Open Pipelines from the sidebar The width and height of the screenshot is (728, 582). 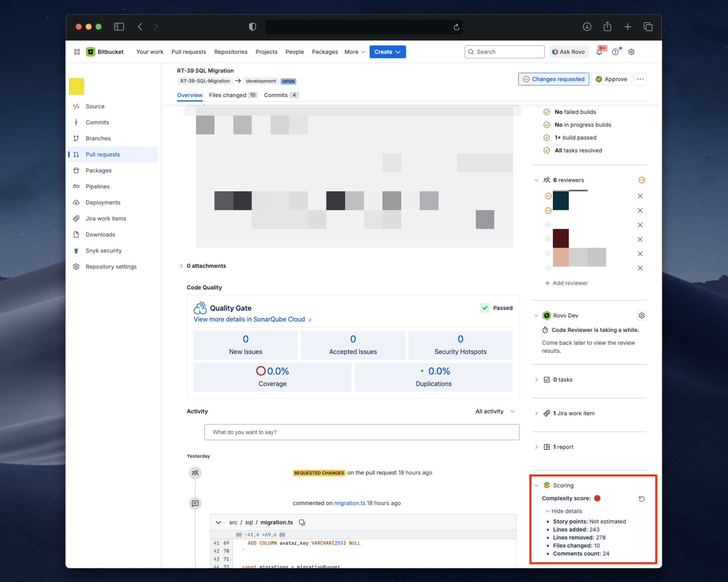tap(97, 186)
